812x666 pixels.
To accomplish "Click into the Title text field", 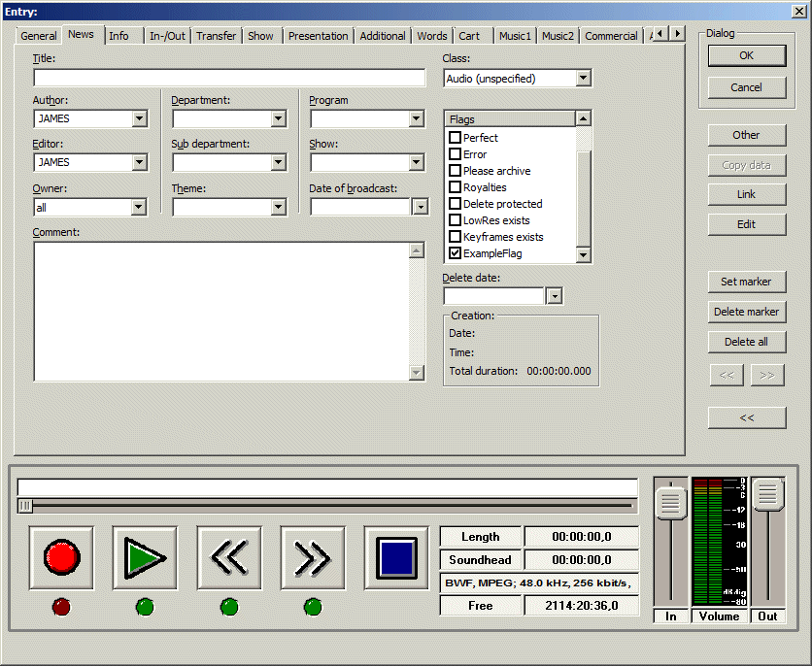I will tap(229, 79).
